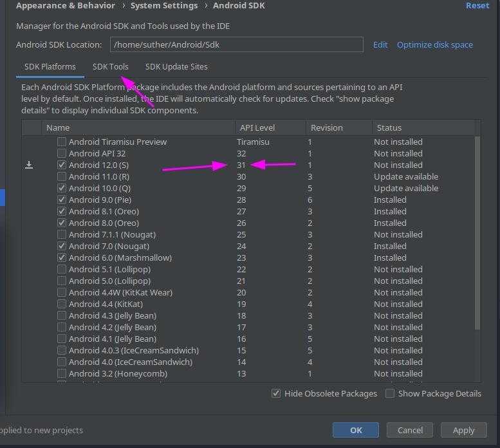Image resolution: width=500 pixels, height=448 pixels.
Task: Check the Android Tiramisu Preview checkbox
Action: point(62,142)
